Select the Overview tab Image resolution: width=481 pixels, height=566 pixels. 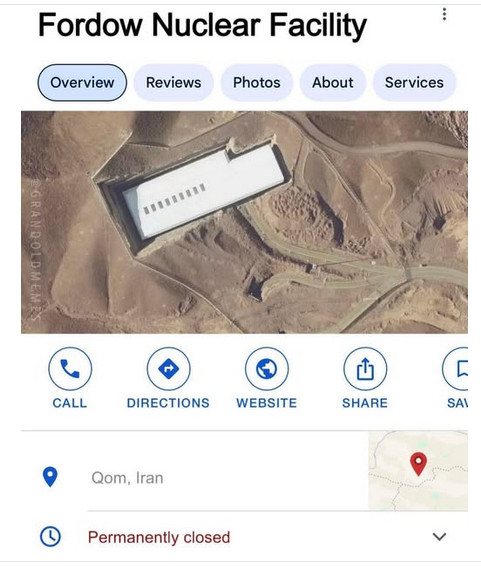click(x=82, y=83)
